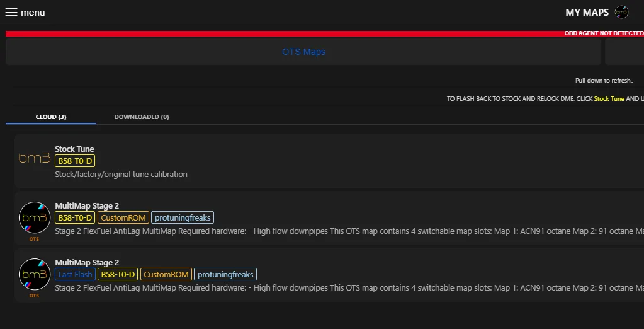
Task: Click the OBD AGENT NOT DETECTED banner
Action: pos(324,33)
